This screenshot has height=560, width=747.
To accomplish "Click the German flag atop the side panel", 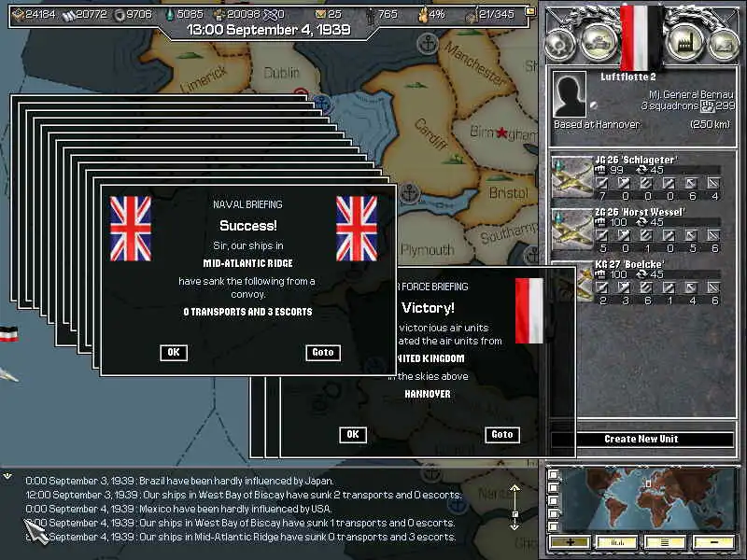I will coord(641,36).
